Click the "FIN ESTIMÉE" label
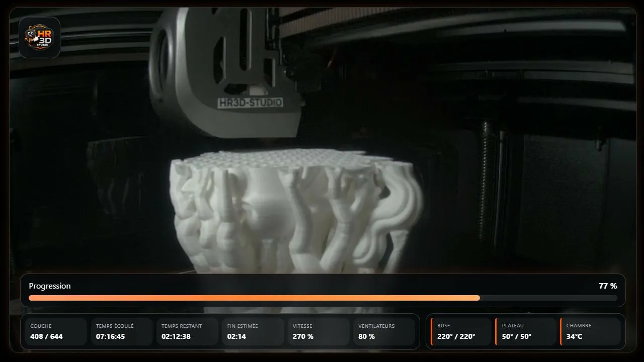 tap(243, 326)
